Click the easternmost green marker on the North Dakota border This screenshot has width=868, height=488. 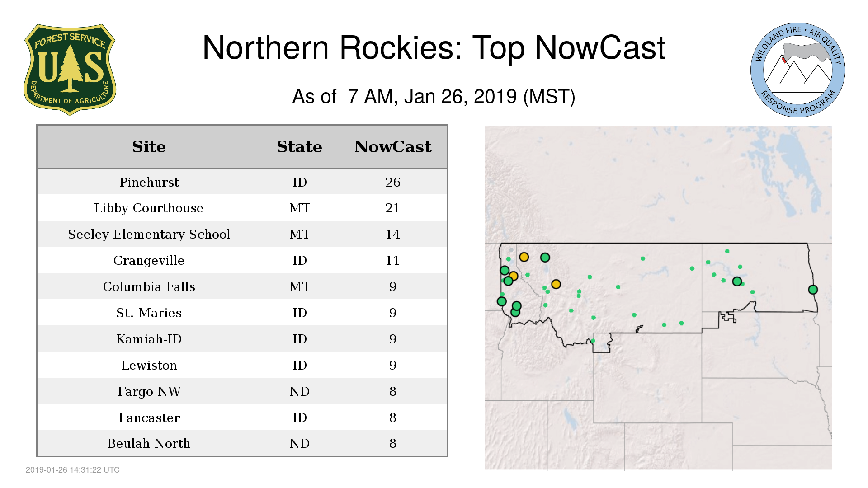[812, 290]
